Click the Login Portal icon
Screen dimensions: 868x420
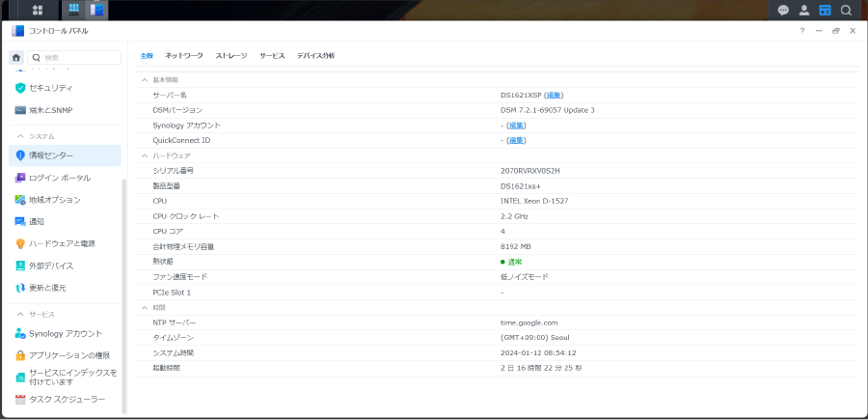pos(20,178)
